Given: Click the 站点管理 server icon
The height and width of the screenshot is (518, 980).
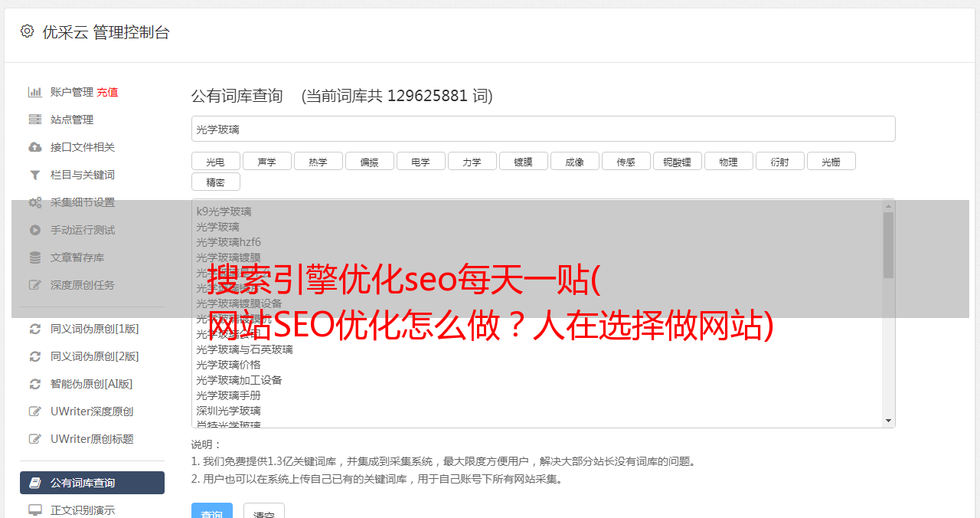Looking at the screenshot, I should [34, 120].
